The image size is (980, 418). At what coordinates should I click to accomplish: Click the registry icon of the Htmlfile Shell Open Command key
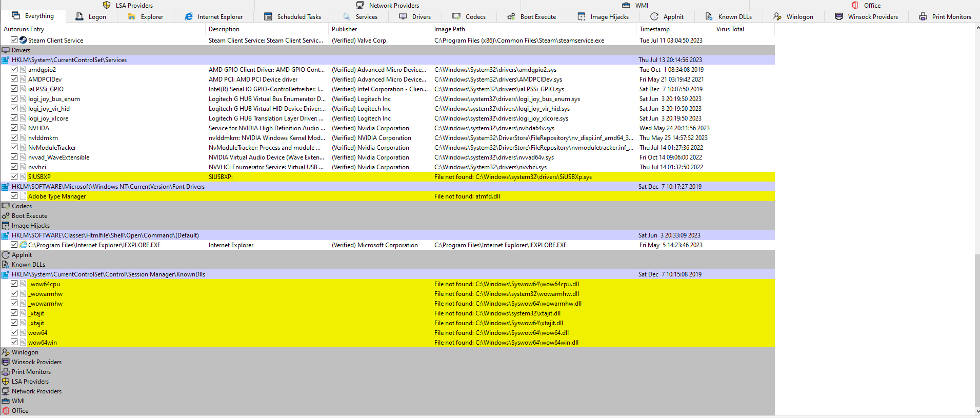pyautogui.click(x=5, y=235)
